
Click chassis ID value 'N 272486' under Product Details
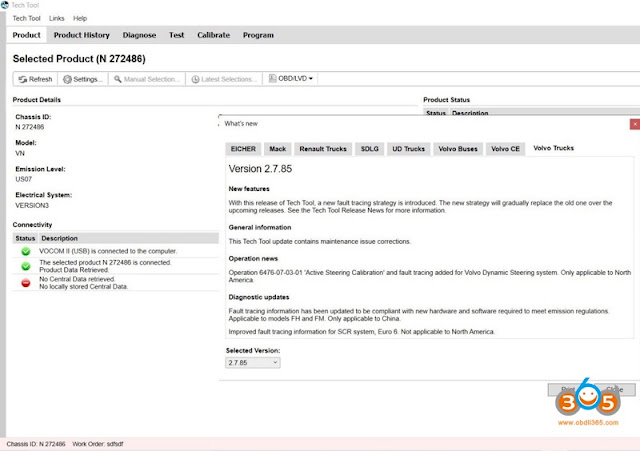tap(30, 127)
